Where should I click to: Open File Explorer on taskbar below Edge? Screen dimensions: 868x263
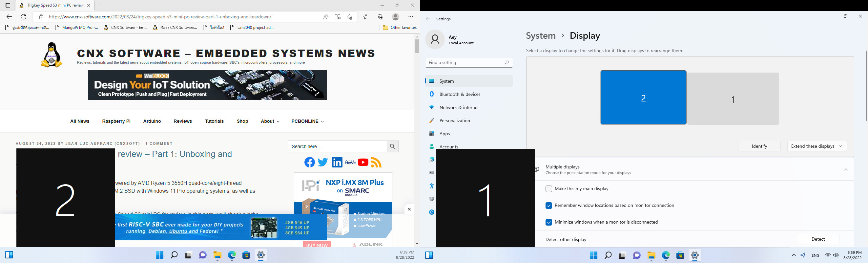[x=217, y=255]
